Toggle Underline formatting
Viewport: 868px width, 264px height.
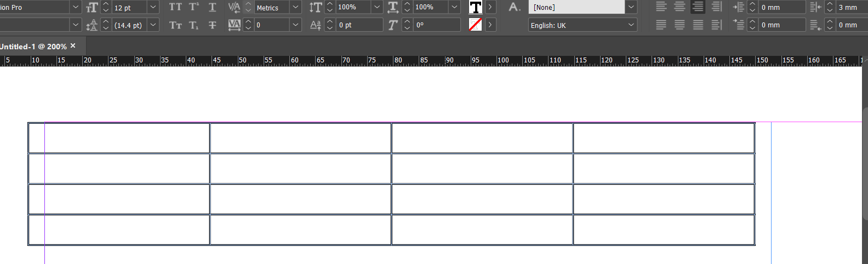(213, 7)
